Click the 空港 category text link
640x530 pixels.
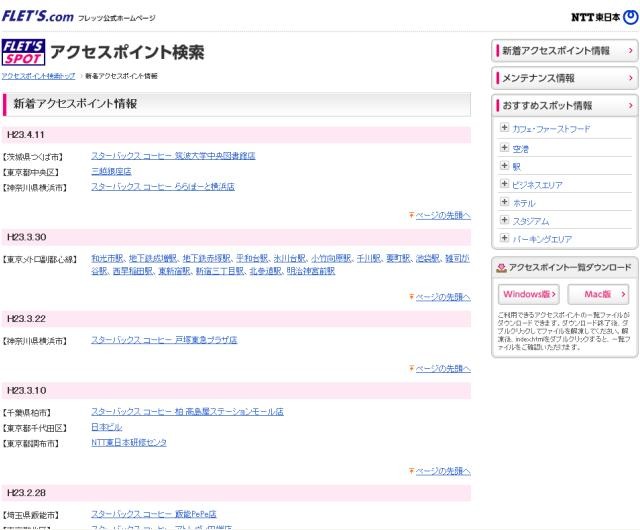click(x=520, y=149)
